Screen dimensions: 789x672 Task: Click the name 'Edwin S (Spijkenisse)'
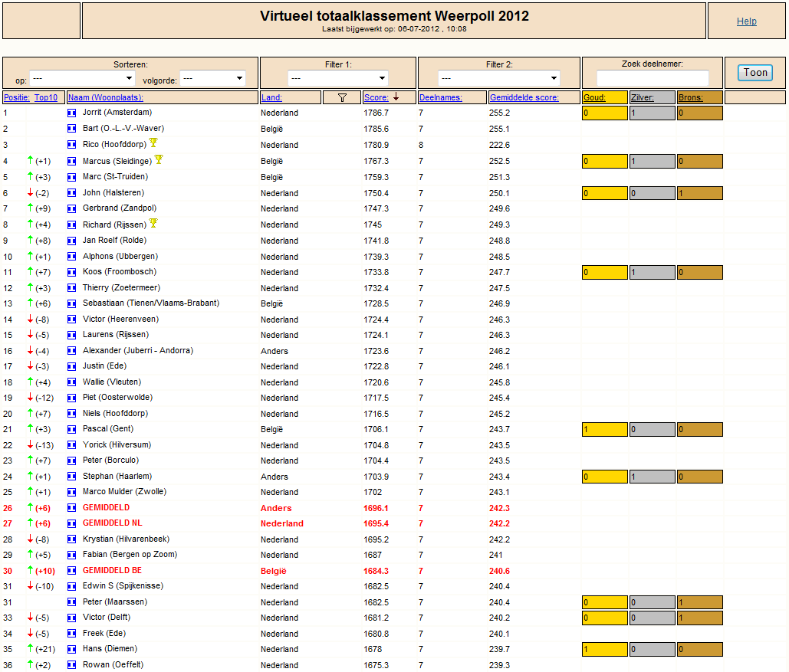tap(123, 586)
